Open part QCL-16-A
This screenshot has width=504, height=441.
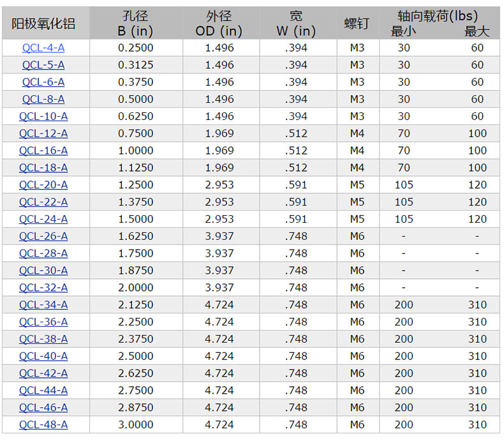pyautogui.click(x=43, y=151)
